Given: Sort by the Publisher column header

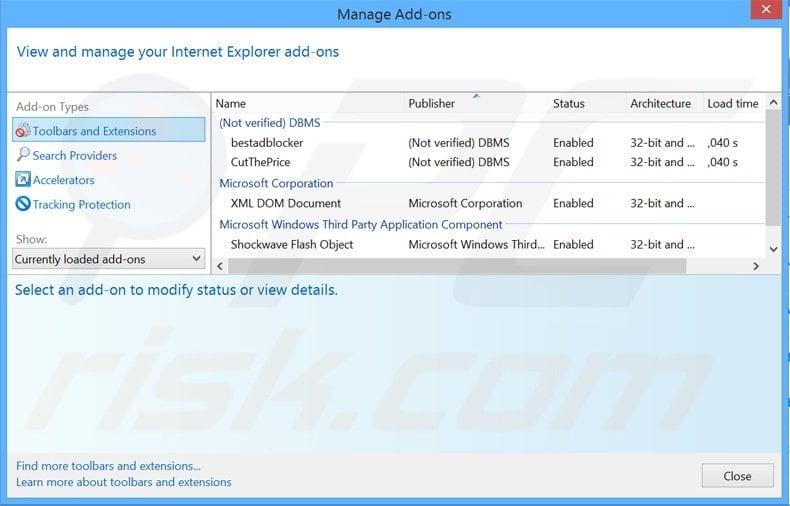Looking at the screenshot, I should [431, 104].
